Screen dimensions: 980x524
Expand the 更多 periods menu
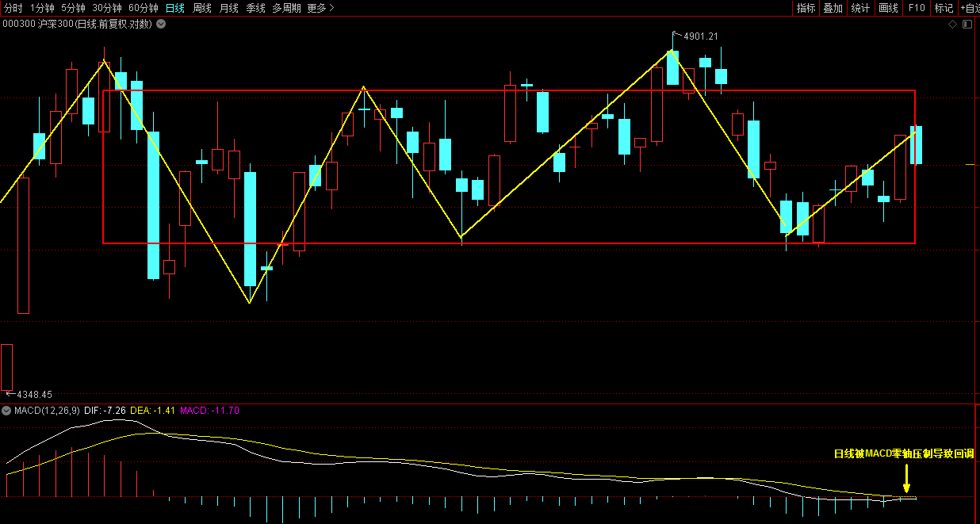coord(320,8)
